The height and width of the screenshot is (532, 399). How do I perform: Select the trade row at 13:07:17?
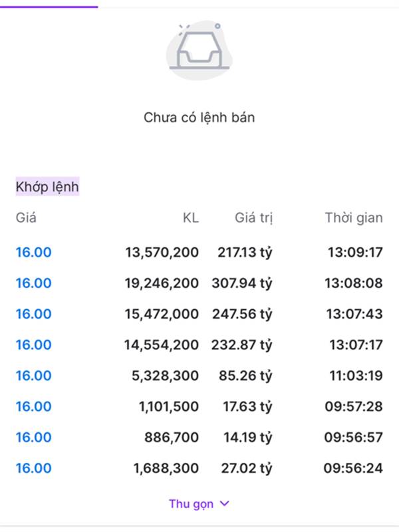pos(199,344)
